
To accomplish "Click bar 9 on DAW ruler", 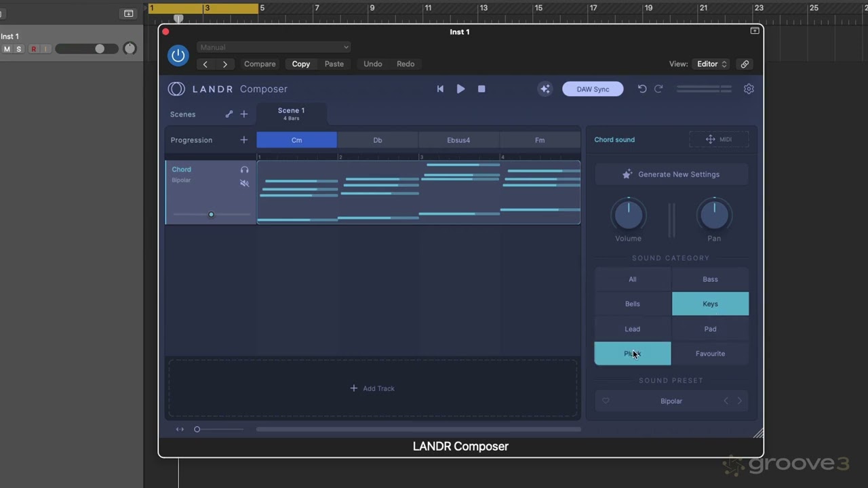I will [372, 8].
